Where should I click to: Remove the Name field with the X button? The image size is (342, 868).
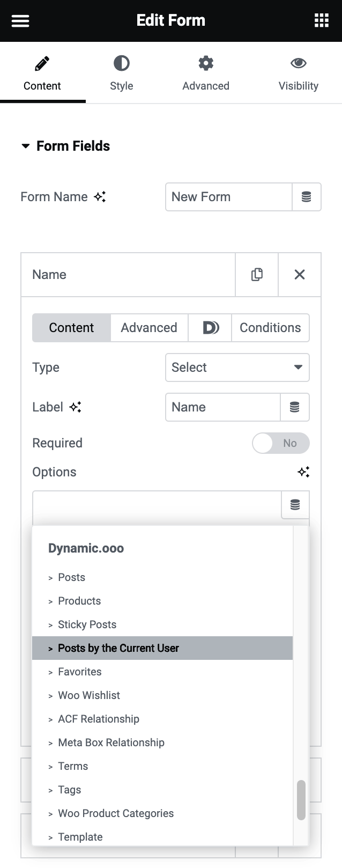[299, 274]
